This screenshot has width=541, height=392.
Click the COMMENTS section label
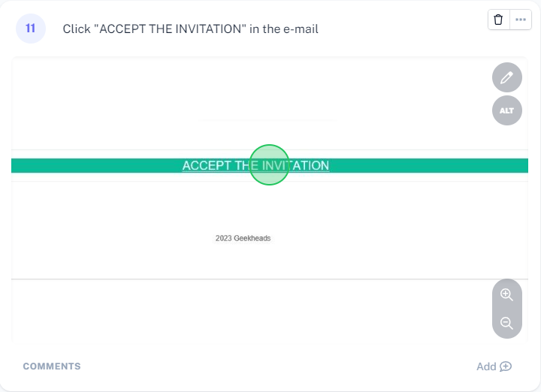(52, 366)
